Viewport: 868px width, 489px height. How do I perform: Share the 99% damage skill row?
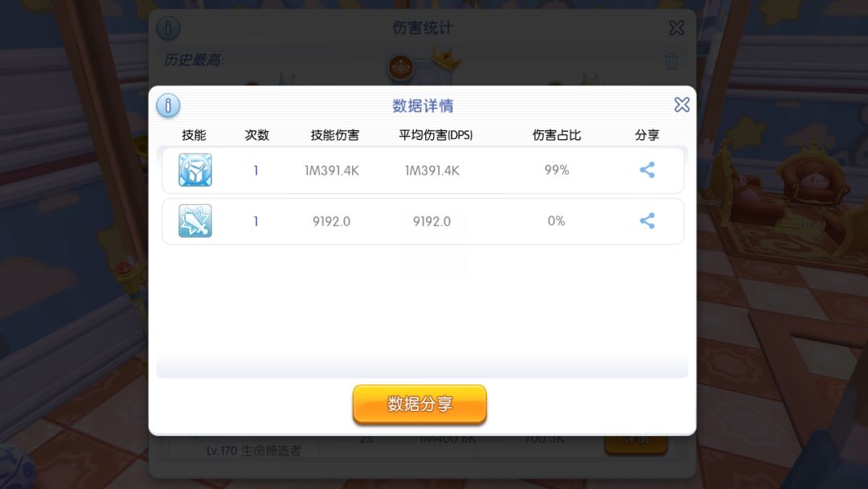pyautogui.click(x=647, y=170)
